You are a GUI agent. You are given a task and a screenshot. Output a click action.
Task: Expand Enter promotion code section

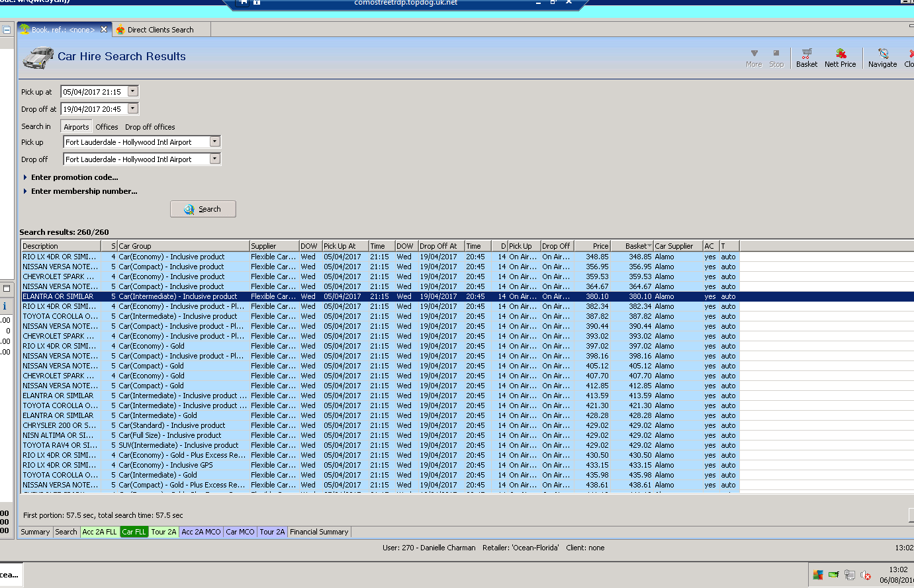[74, 177]
